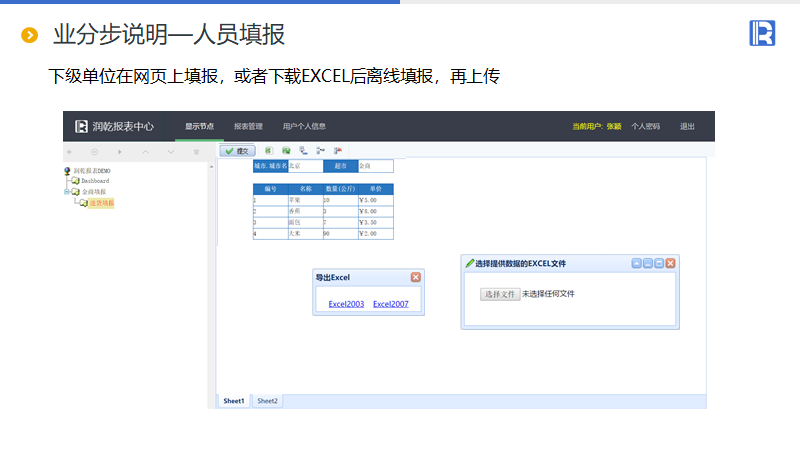
Task: Click the Excel2007 export link
Action: pos(391,304)
